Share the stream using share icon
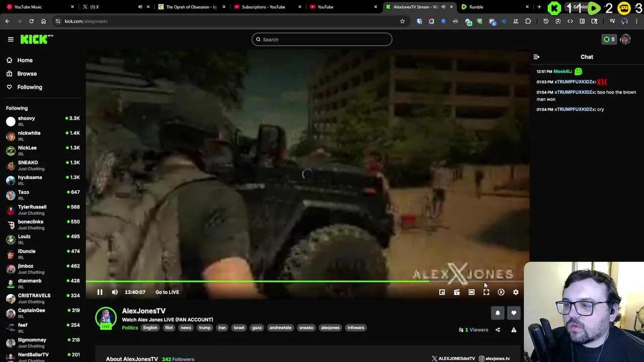The width and height of the screenshot is (644, 362). tap(498, 330)
